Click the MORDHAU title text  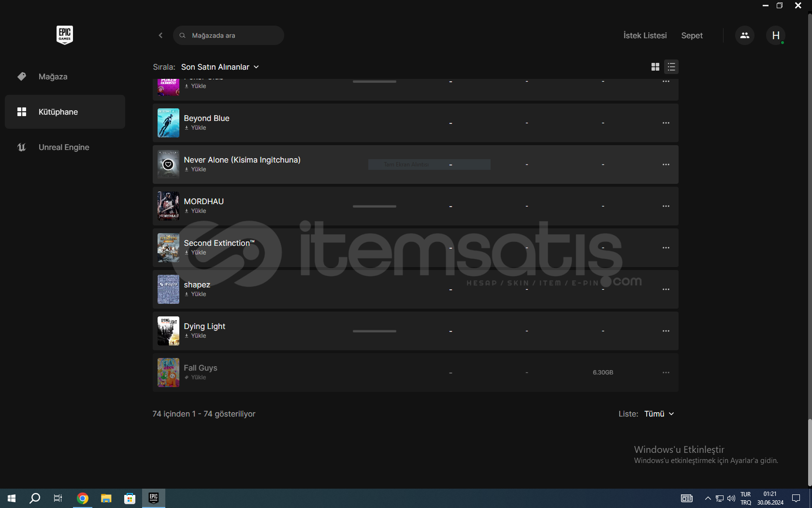[x=203, y=201]
